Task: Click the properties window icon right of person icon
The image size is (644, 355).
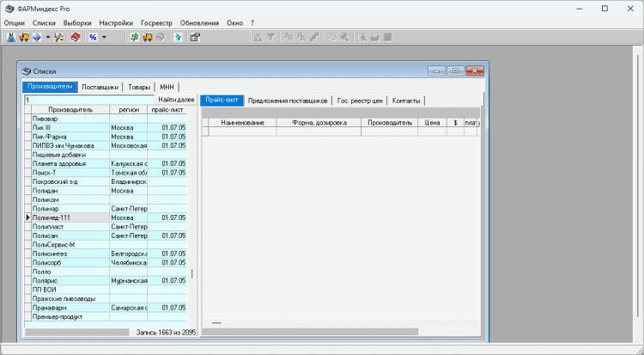Action: 195,37
